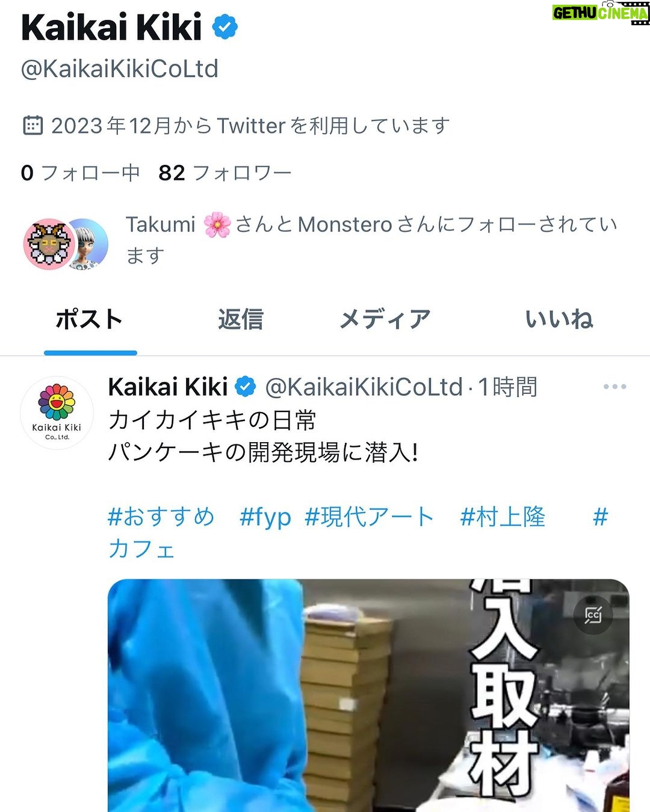Open the 0 フォロー中 following list
This screenshot has width=650, height=812.
[x=80, y=173]
